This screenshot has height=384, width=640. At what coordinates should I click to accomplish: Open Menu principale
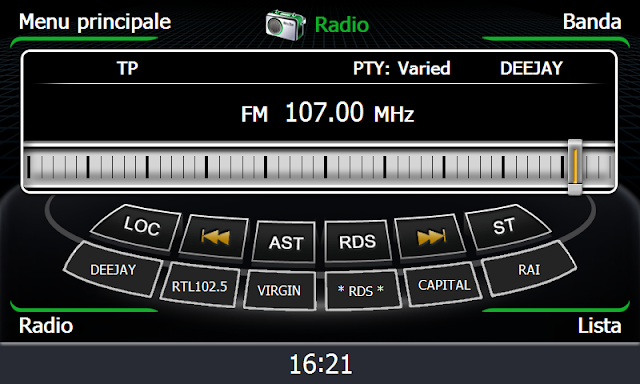click(95, 22)
